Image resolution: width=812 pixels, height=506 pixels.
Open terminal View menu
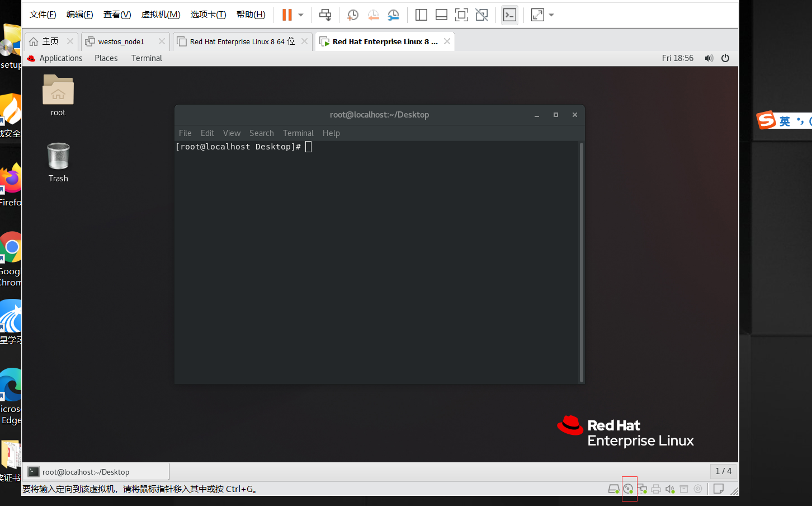(x=232, y=133)
